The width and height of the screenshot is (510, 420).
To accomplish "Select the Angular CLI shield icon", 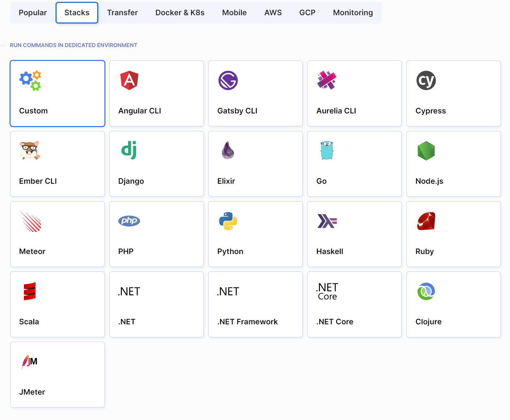I will tap(129, 80).
